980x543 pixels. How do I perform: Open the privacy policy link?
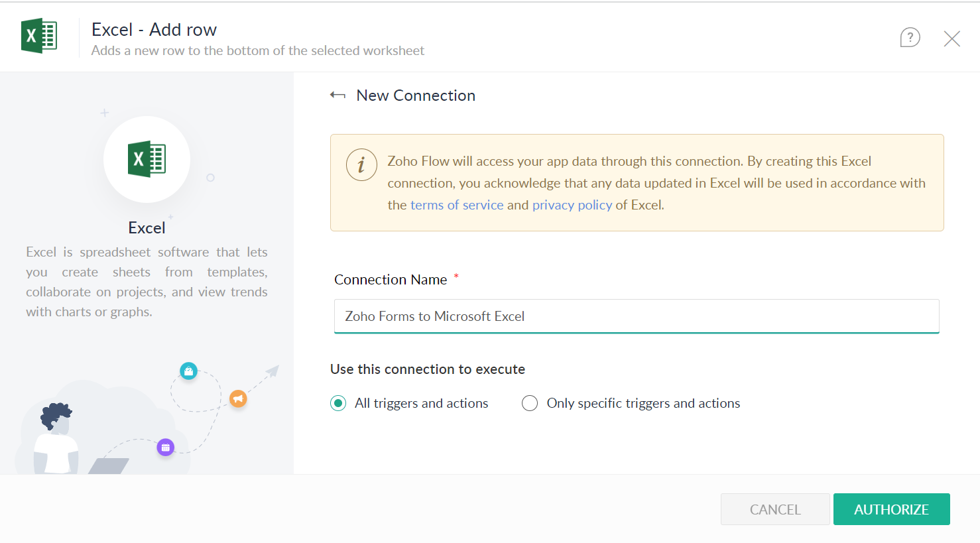pyautogui.click(x=572, y=205)
